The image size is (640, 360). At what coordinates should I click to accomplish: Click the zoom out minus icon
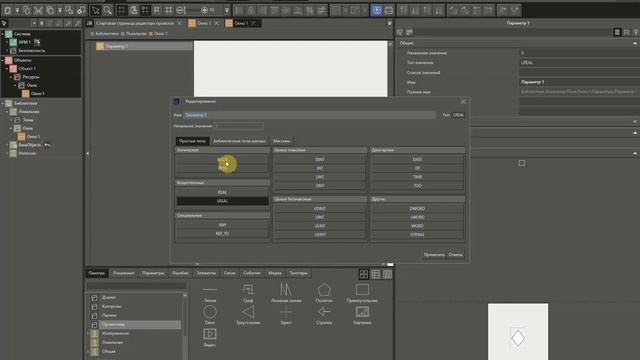click(x=181, y=10)
